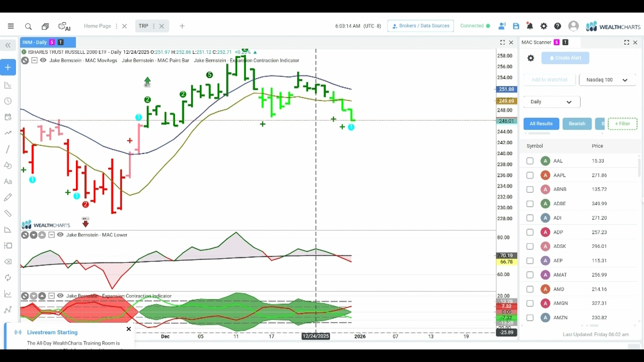644x362 pixels.
Task: Click the 12/24/2025 date marker on time axis
Action: tap(315, 336)
